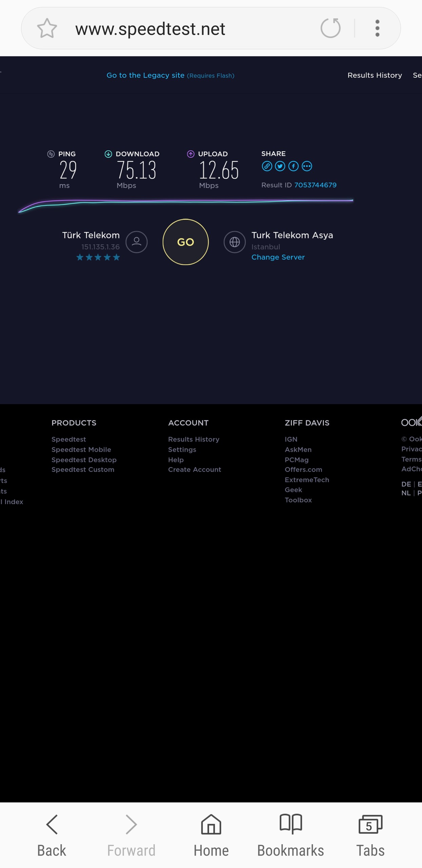Open Speedtest Desktop footer link
Screen dimensions: 422x868
pos(84,460)
